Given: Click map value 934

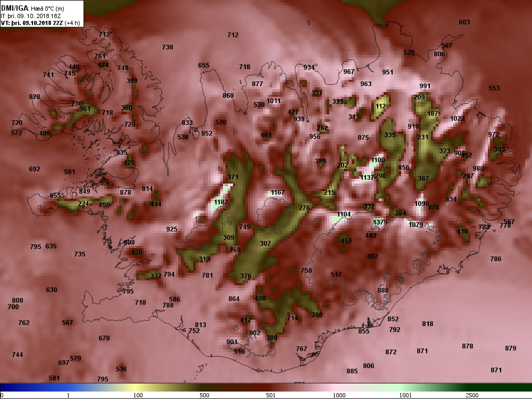Looking at the screenshot, I should [309, 67].
